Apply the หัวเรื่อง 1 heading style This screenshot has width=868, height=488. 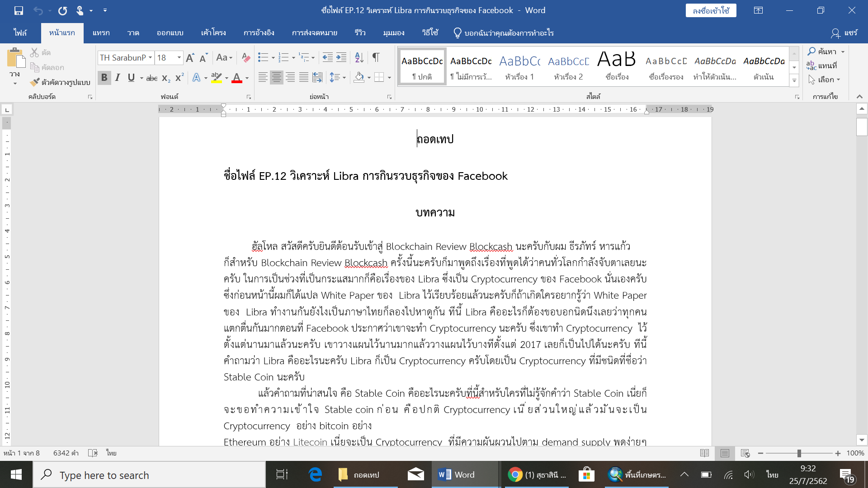[x=519, y=66]
